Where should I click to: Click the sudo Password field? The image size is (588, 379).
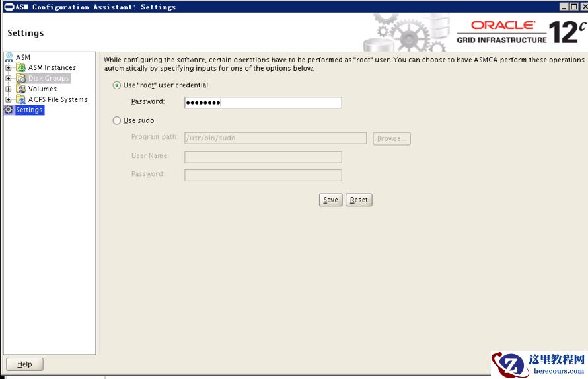pyautogui.click(x=263, y=175)
